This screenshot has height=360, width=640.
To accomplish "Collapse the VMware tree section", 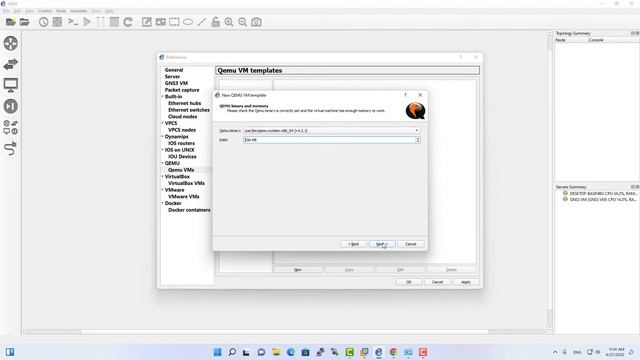I will click(x=162, y=190).
